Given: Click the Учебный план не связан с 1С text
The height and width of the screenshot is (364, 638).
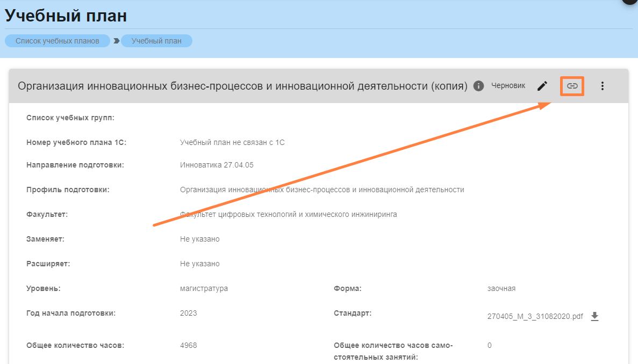Looking at the screenshot, I should [232, 142].
